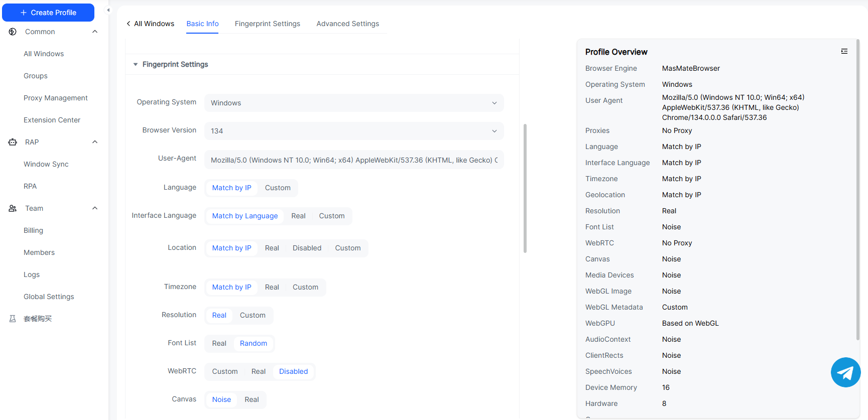Click the Team people icon in sidebar
868x420 pixels.
coord(13,208)
